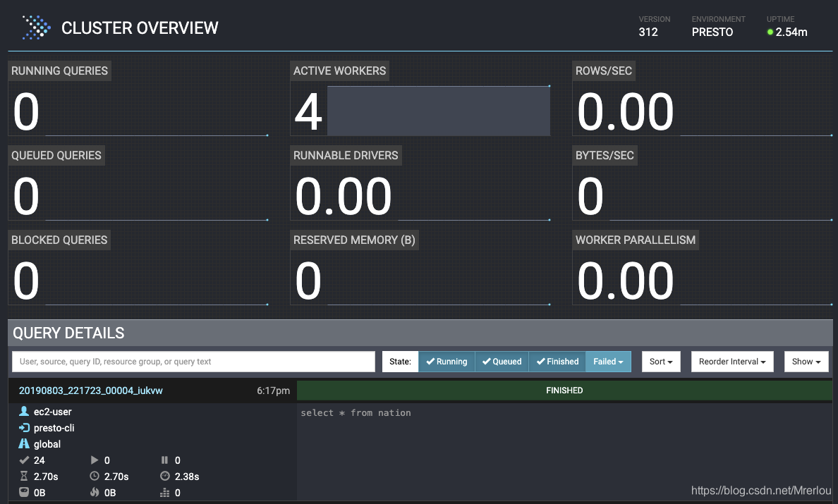The image size is (838, 504).
Task: Click the 2.54m uptime value
Action: click(x=791, y=32)
